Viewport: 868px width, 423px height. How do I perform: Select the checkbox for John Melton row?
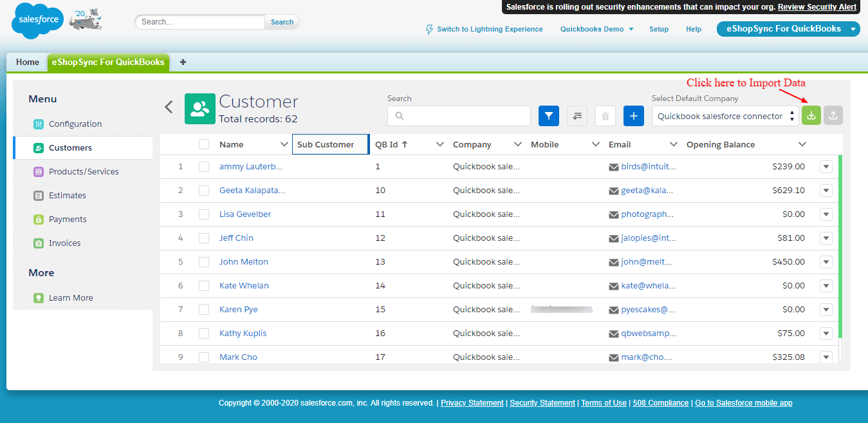204,262
